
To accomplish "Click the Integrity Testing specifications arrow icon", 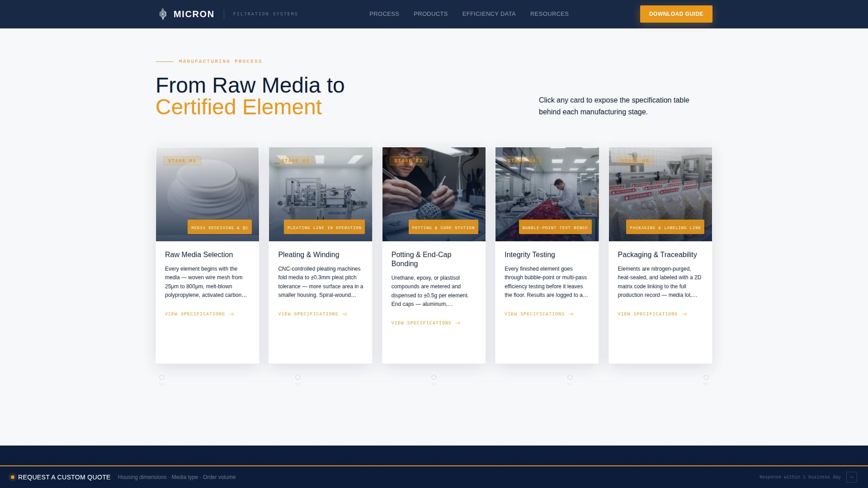I will pos(571,314).
